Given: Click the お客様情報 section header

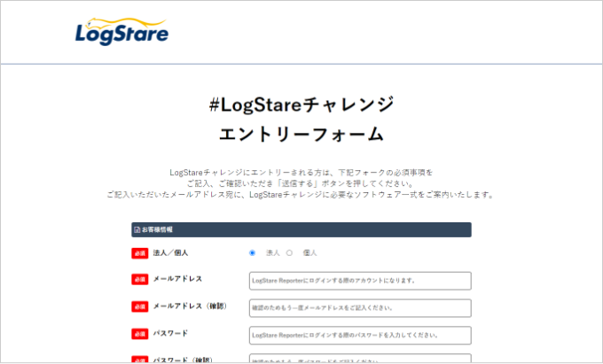Looking at the screenshot, I should tap(301, 229).
